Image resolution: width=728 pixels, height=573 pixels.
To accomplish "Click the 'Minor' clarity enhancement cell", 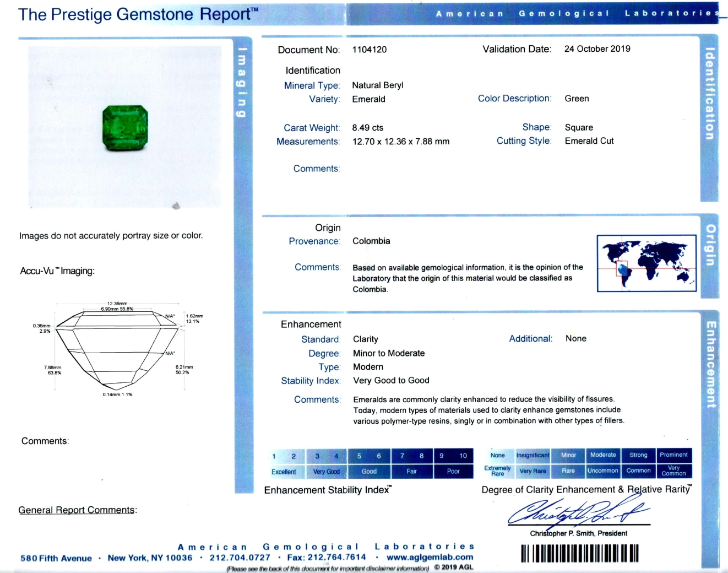I will (568, 455).
